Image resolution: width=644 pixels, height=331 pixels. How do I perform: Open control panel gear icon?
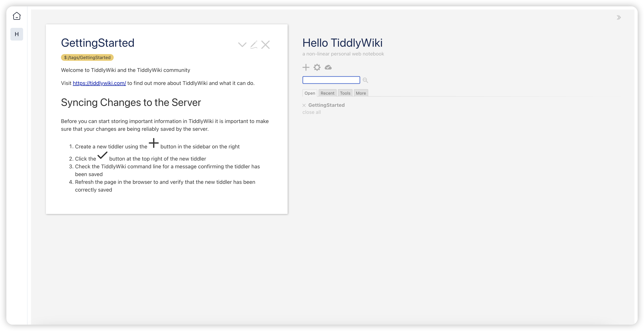(317, 67)
